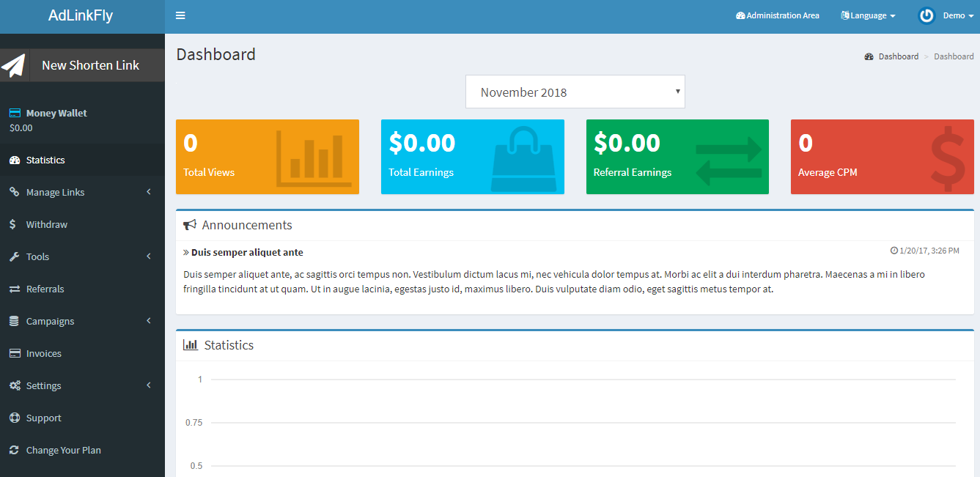Expand the Manage Links chevron
980x477 pixels.
point(149,192)
